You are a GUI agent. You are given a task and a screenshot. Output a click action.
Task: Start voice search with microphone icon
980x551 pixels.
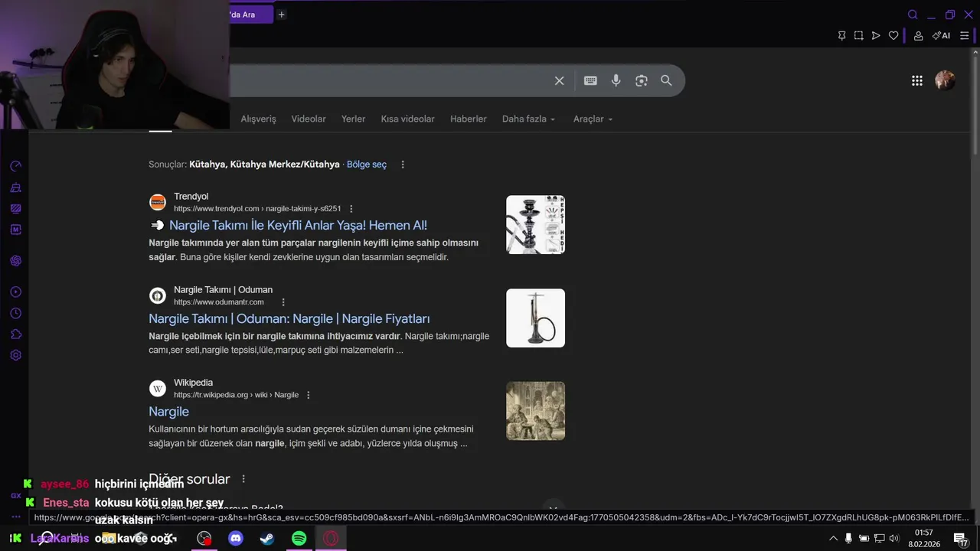pos(616,80)
